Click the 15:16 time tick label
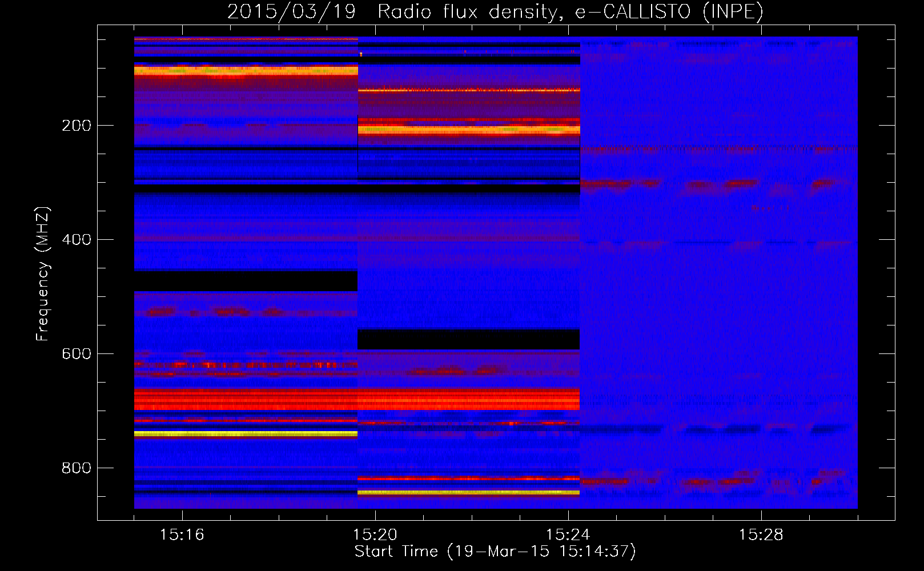This screenshot has height=571, width=924. coord(182,535)
